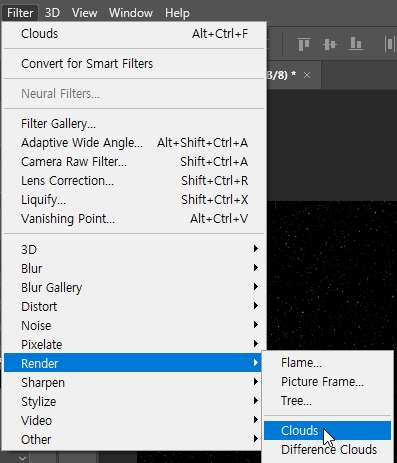397x463 pixels.
Task: Expand the Video submenu
Action: point(134,420)
